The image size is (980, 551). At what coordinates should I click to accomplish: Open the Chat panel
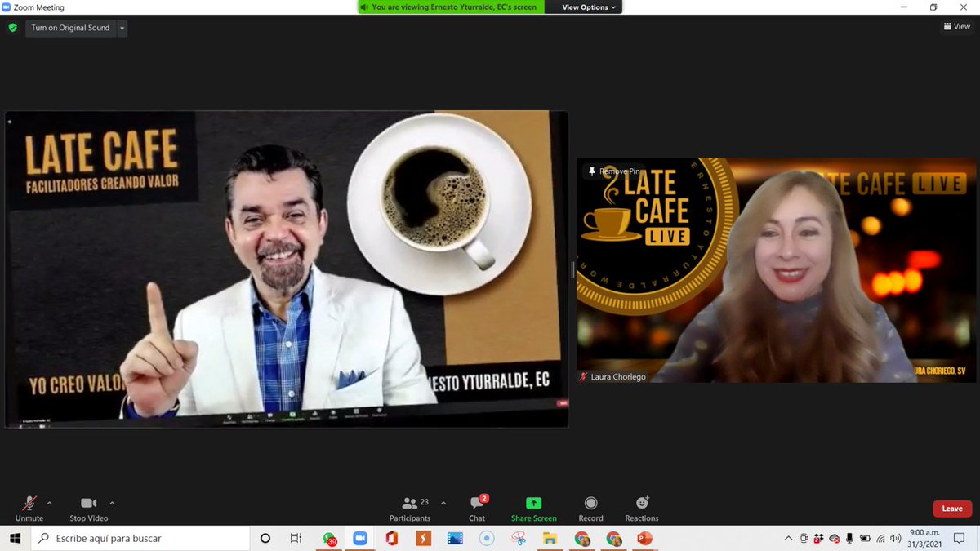tap(477, 509)
